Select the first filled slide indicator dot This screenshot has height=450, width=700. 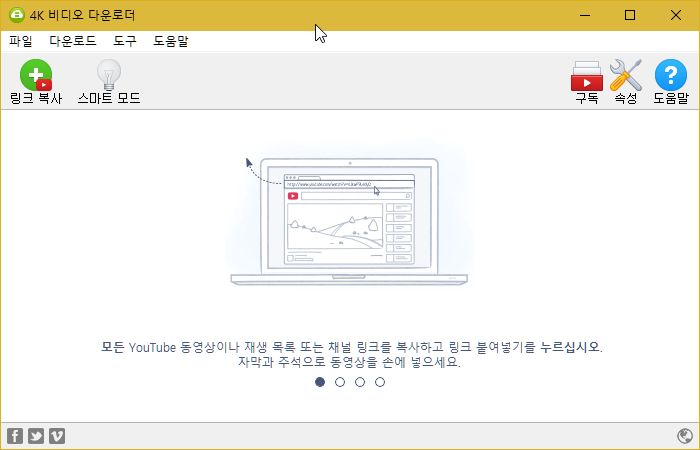coord(320,382)
